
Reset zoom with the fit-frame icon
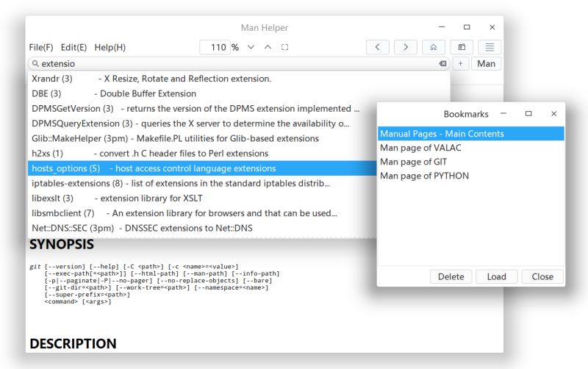click(284, 47)
